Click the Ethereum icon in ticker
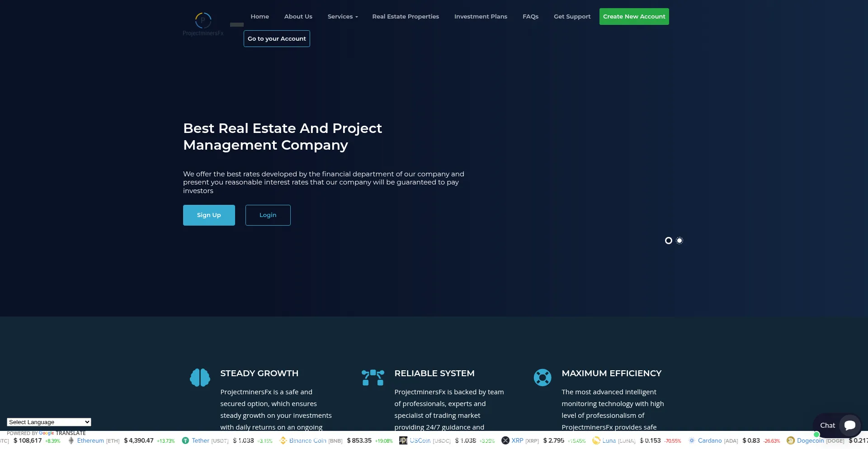868x449 pixels. pyautogui.click(x=71, y=440)
